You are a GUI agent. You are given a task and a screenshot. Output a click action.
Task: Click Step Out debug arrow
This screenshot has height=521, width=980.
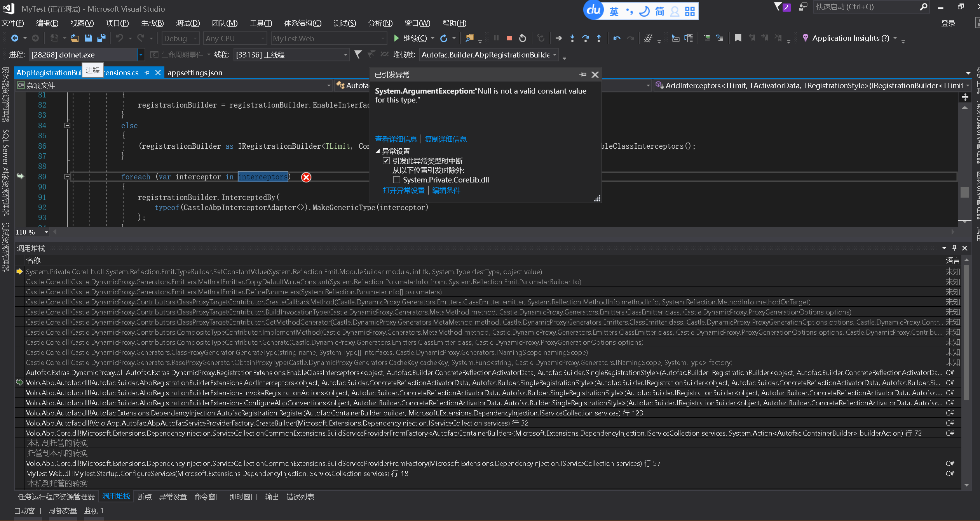click(599, 38)
